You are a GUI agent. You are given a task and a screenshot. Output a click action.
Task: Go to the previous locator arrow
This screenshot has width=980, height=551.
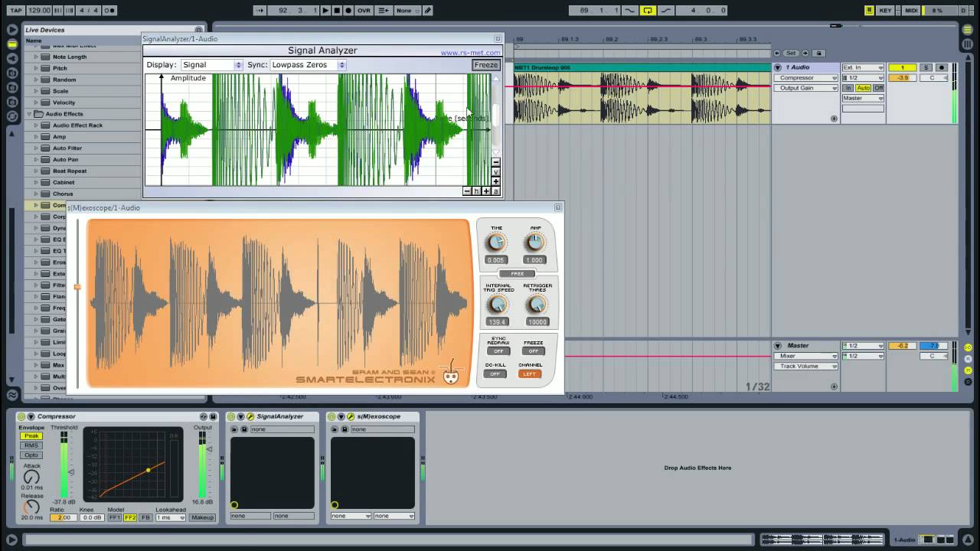coord(777,53)
